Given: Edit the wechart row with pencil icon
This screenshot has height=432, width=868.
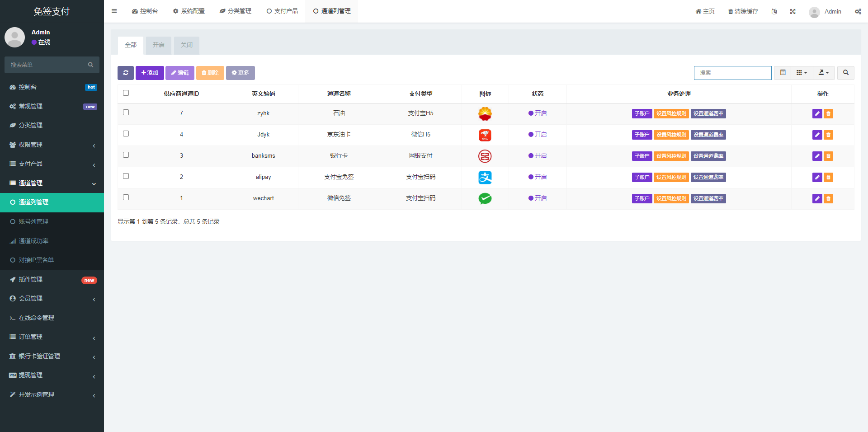Looking at the screenshot, I should point(817,198).
